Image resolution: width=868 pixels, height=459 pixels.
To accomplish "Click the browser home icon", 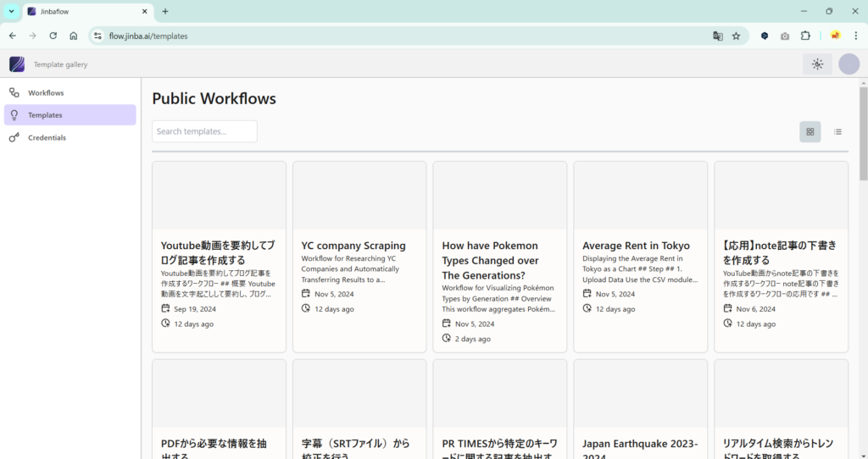I will coord(74,36).
